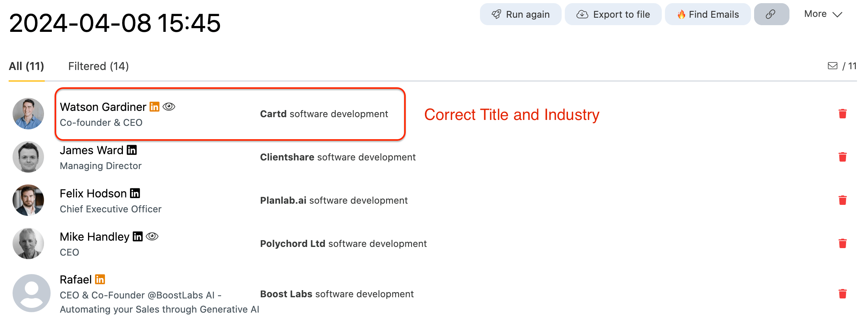
Task: Open James Ward's LinkedIn icon
Action: [x=132, y=150]
